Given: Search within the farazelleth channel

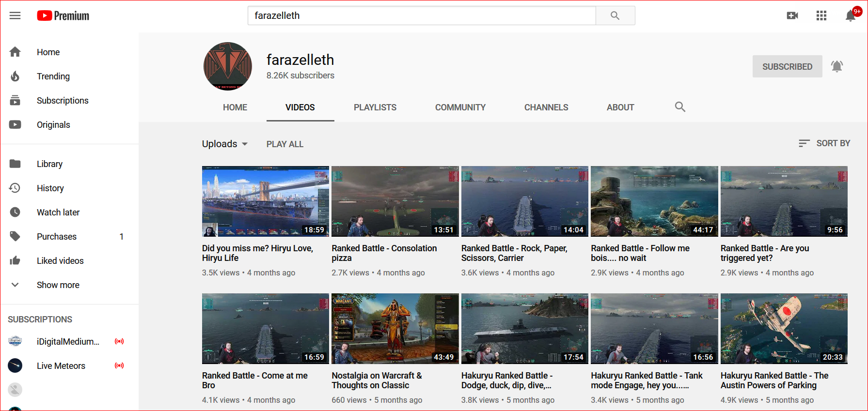Looking at the screenshot, I should coord(680,107).
